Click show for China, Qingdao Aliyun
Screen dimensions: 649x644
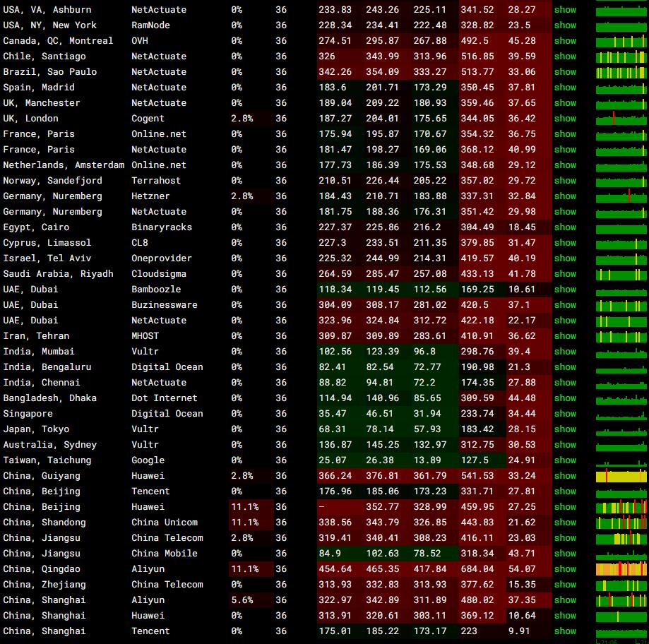(x=565, y=568)
